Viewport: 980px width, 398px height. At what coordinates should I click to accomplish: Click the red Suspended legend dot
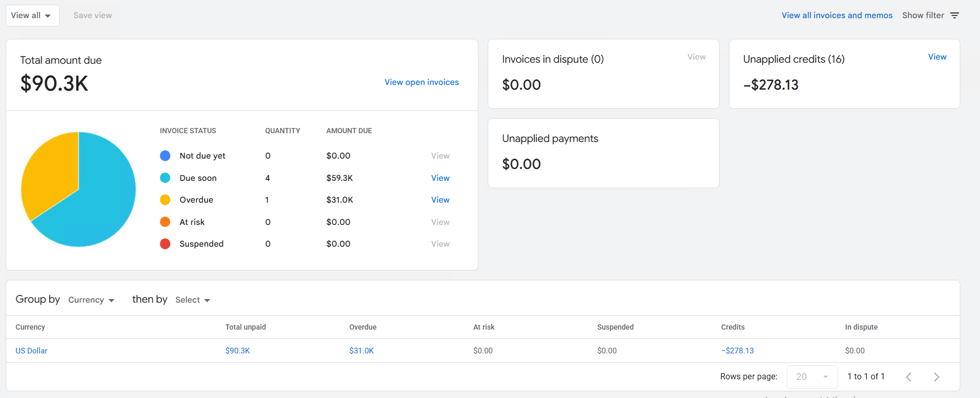click(x=165, y=244)
